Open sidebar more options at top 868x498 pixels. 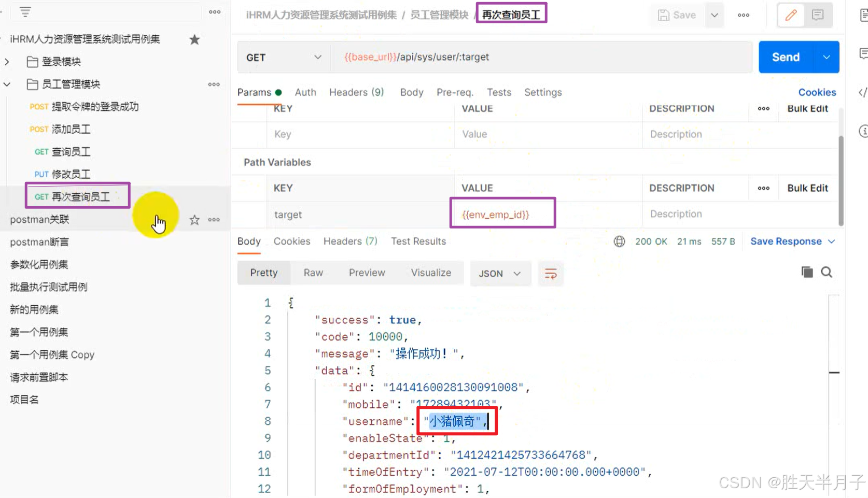[215, 12]
